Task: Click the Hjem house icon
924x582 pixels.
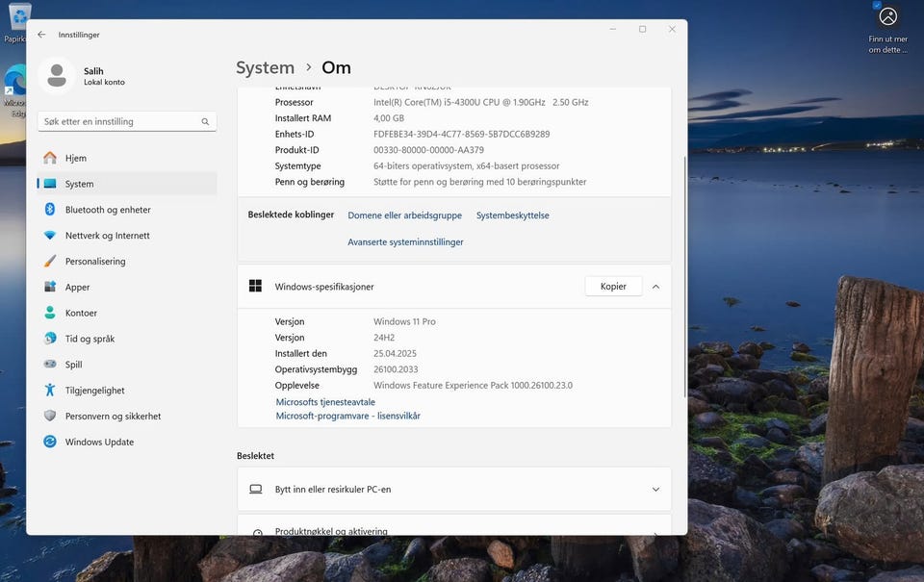Action: (50, 158)
